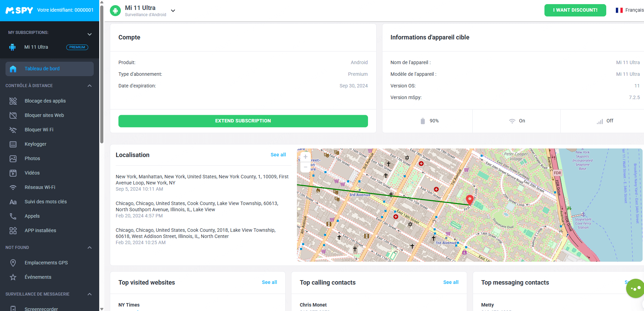The width and height of the screenshot is (644, 311).
Task: Click I WANT DISCOUNT! button
Action: (575, 10)
